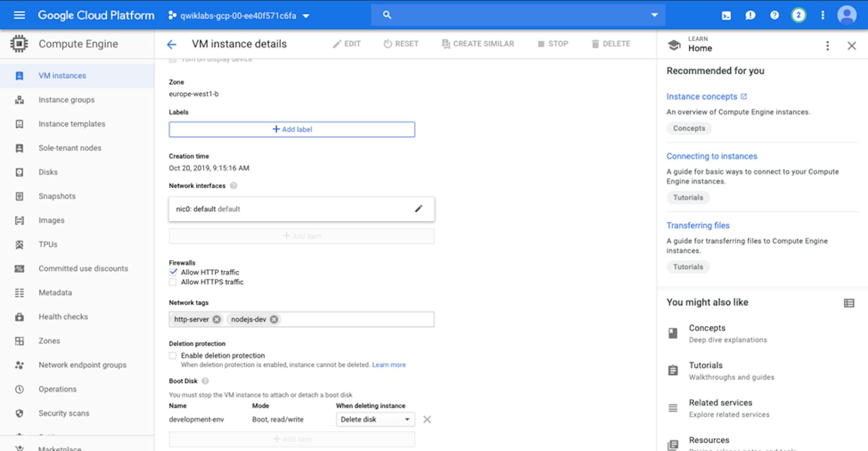Click the Disks sidebar icon
This screenshot has height=451, width=868.
pos(19,172)
